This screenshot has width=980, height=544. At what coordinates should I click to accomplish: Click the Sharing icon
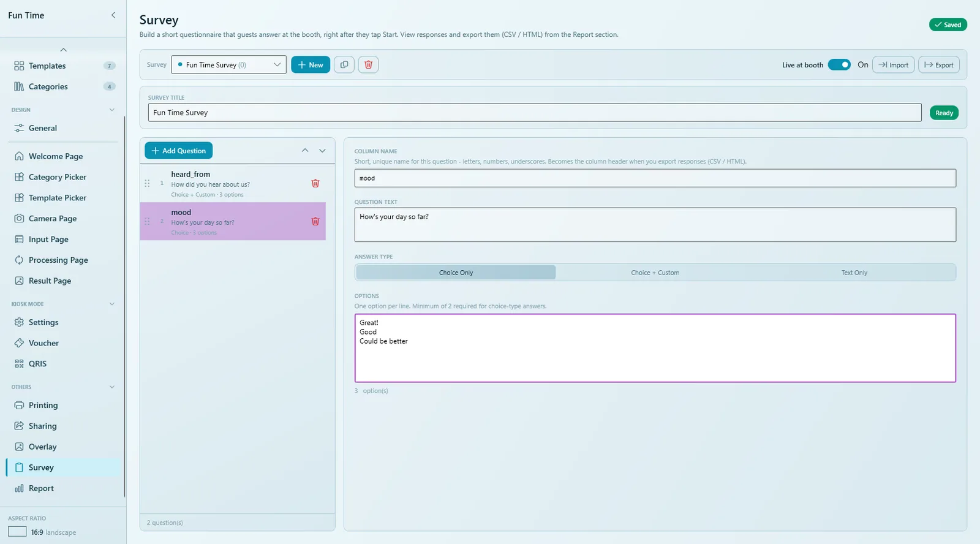[19, 426]
